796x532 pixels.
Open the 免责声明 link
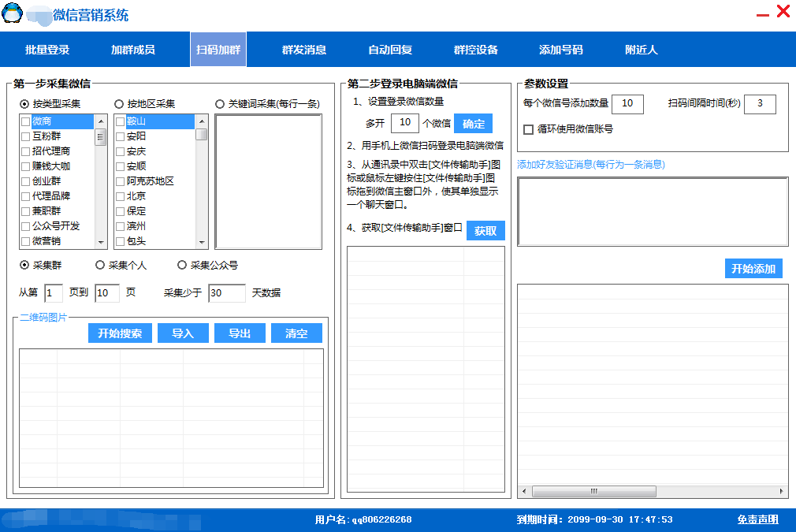click(758, 519)
